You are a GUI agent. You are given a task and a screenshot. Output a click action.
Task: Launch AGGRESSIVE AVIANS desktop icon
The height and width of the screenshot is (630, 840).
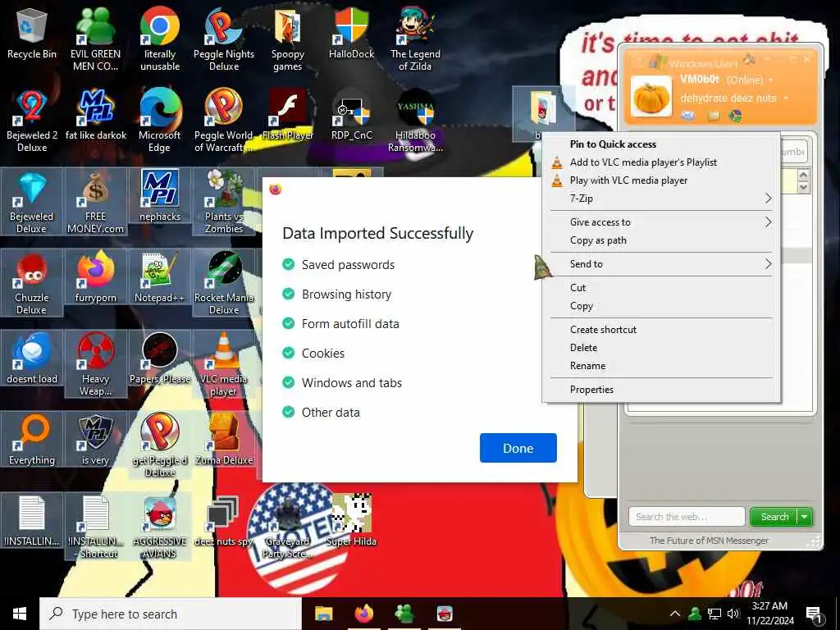pos(160,527)
